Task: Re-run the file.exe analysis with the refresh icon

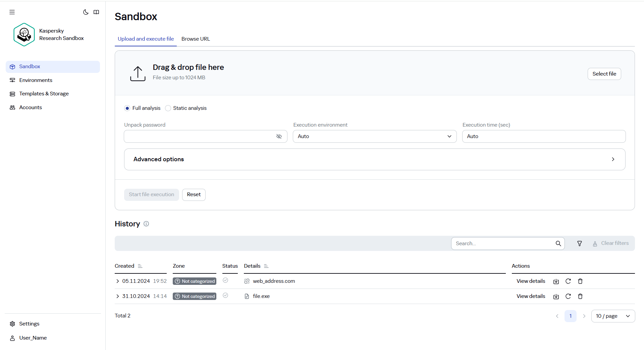Action: pos(568,296)
